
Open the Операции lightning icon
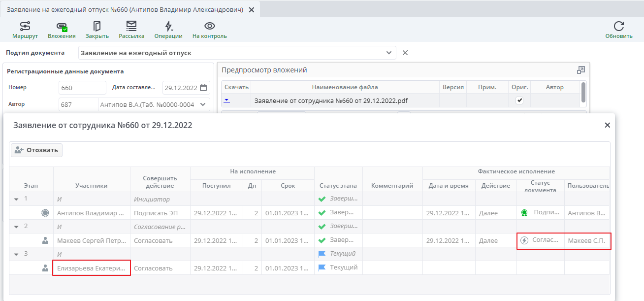(x=168, y=27)
